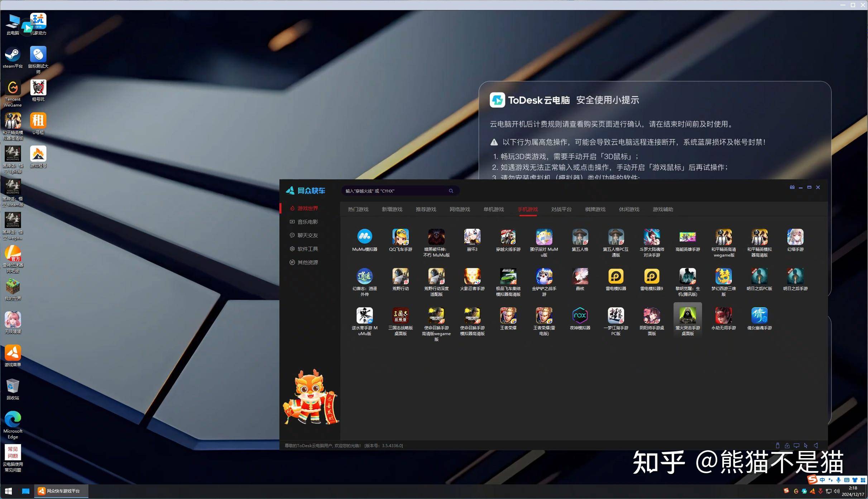Image resolution: width=868 pixels, height=499 pixels.
Task: Select 音乐电影 in the sidebar
Action: coord(307,222)
